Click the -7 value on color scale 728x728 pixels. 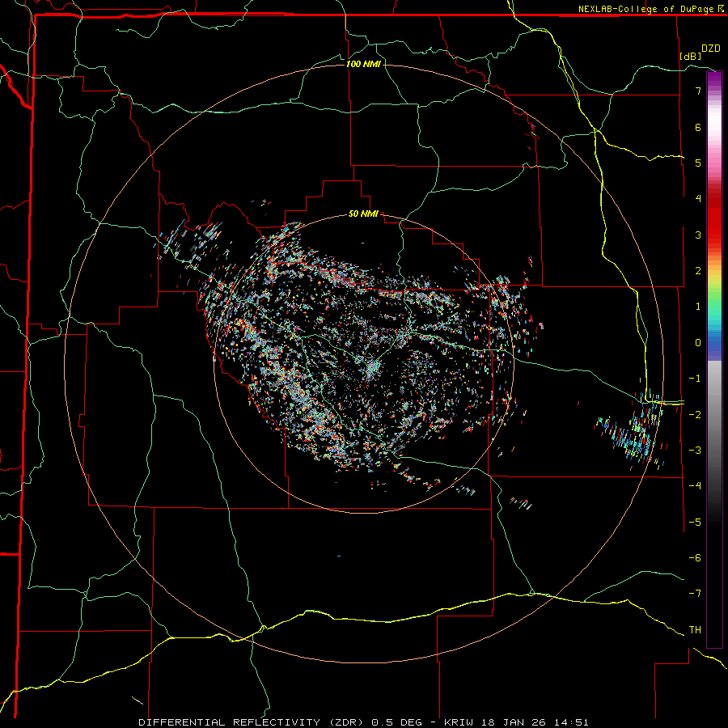pyautogui.click(x=695, y=594)
